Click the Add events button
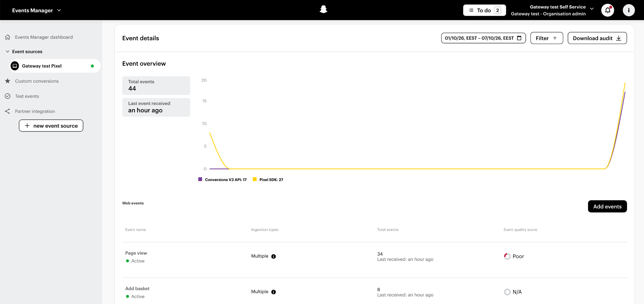 (x=607, y=207)
